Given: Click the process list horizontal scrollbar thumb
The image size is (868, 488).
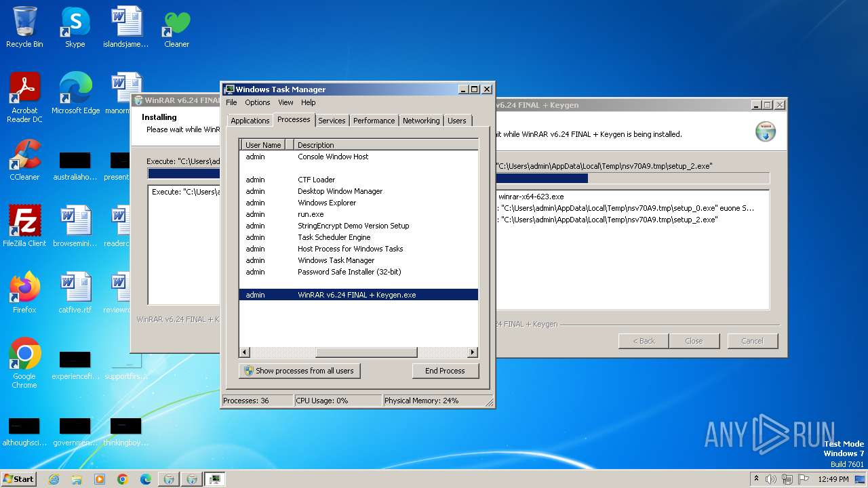Looking at the screenshot, I should click(x=366, y=352).
